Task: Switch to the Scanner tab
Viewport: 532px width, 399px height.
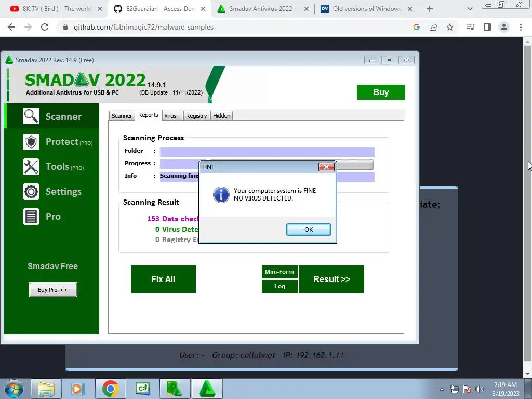Action: point(122,116)
